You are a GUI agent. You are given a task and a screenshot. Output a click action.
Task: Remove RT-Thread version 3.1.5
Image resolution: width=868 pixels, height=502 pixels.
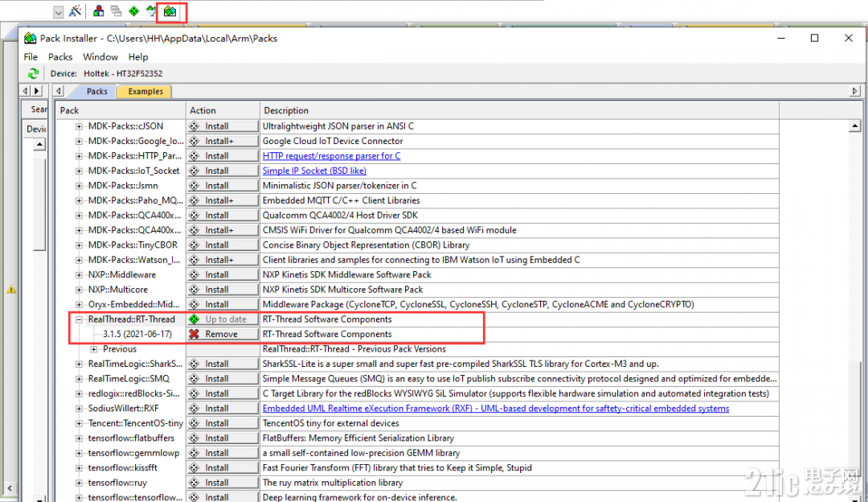223,334
